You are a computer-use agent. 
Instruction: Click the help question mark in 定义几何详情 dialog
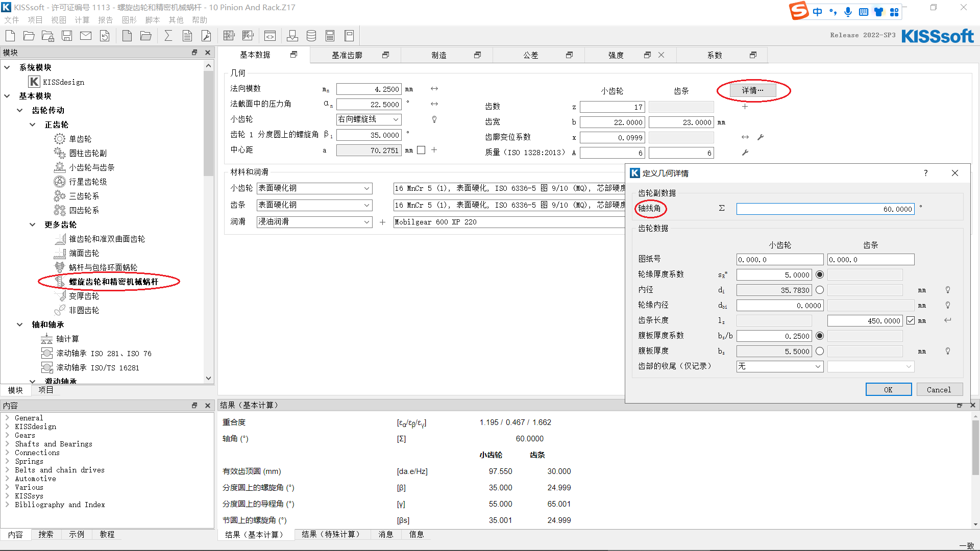coord(926,173)
